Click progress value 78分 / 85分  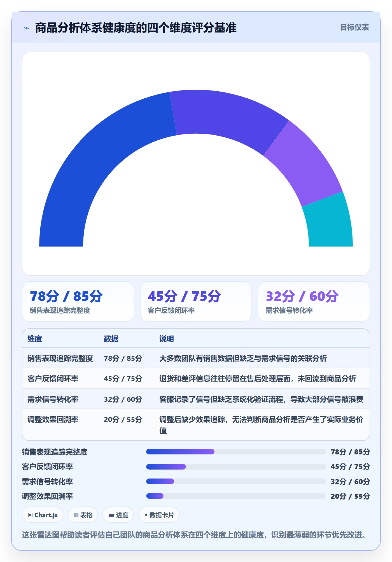(350, 452)
